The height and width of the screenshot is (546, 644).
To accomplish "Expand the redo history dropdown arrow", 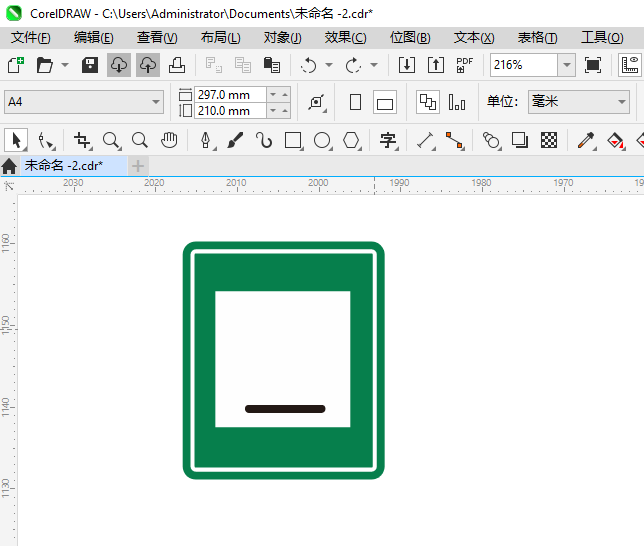I will [374, 65].
